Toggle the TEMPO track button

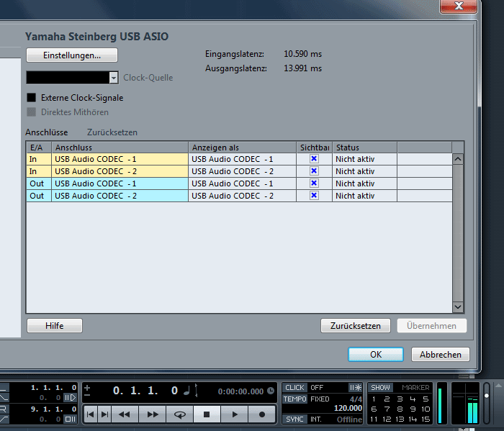[x=294, y=399]
